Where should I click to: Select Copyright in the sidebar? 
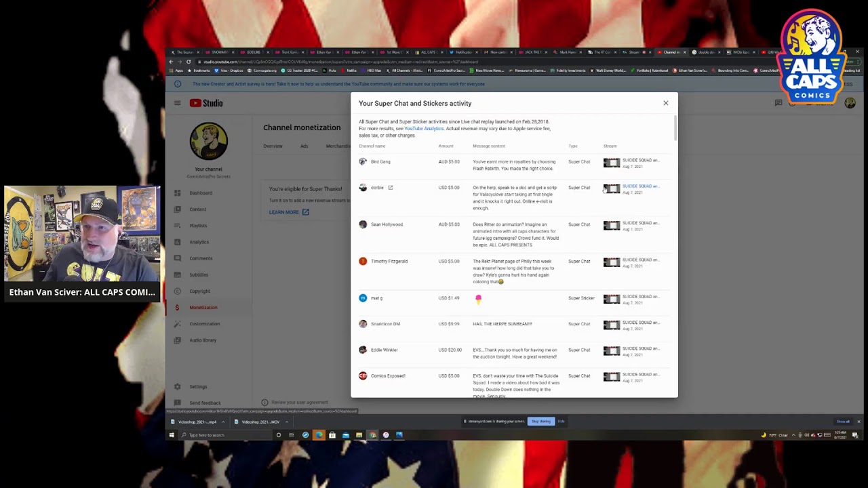click(x=199, y=291)
